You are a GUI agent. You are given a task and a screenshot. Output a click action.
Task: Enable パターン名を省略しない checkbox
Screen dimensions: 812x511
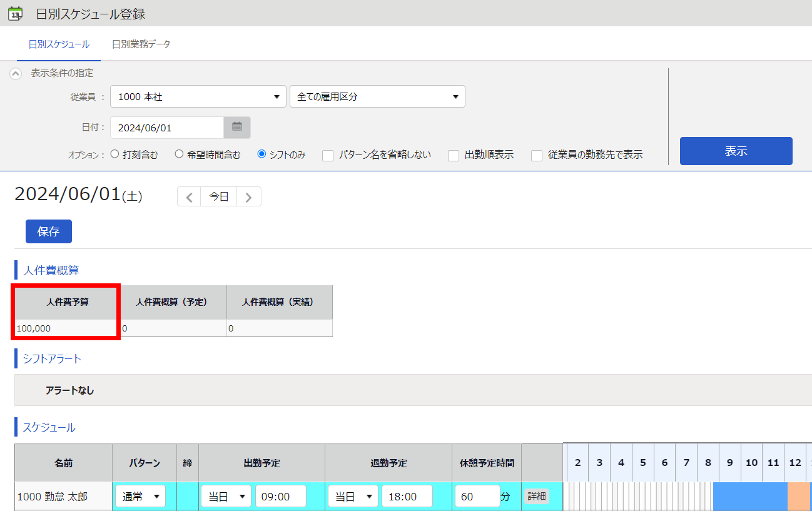point(328,156)
